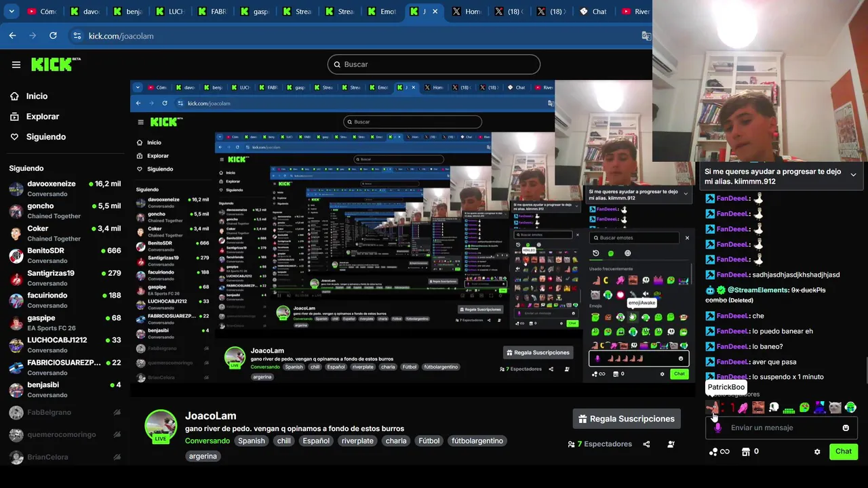
Task: Open goncho channel in sidebar
Action: pos(64,211)
